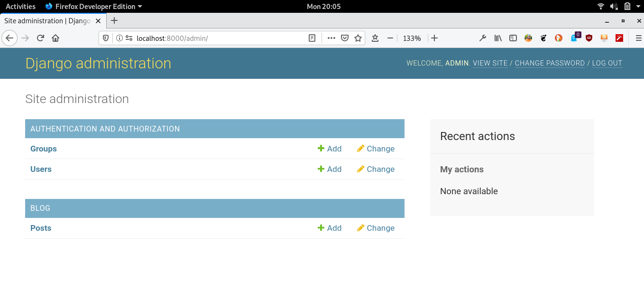Save page to Pocket
This screenshot has height=292, width=644.
[345, 38]
